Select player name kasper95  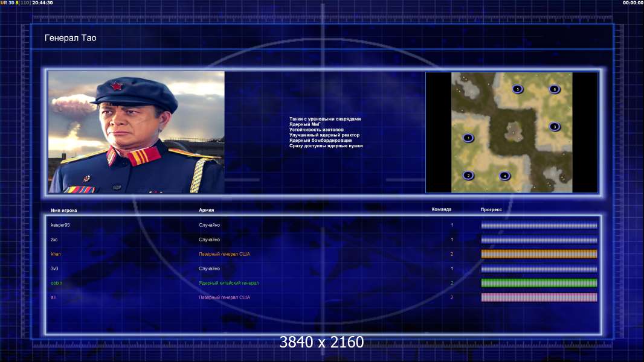pyautogui.click(x=60, y=225)
